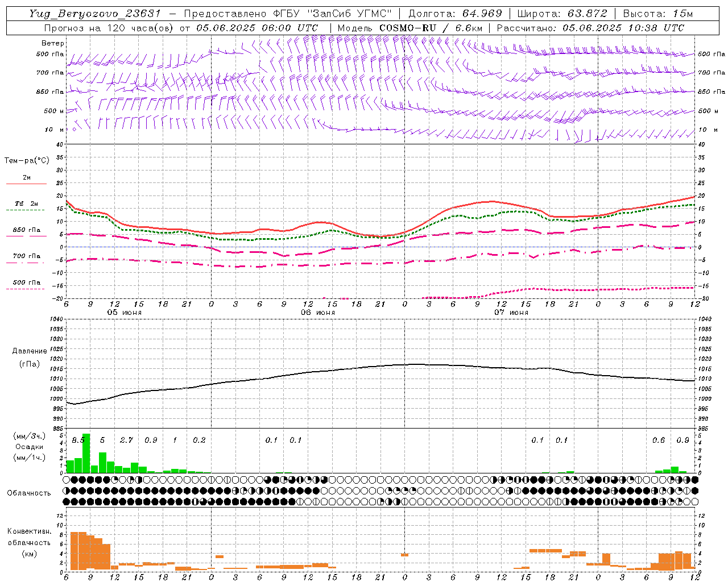Click the '2м' temperature legend entry

(27, 178)
